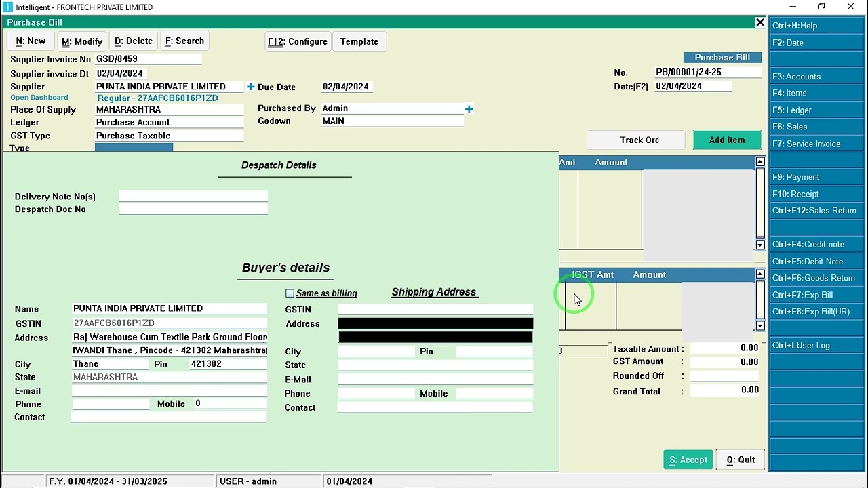868x488 pixels.
Task: Open Ctrl+F5: Debit Note menu item
Action: pyautogui.click(x=816, y=261)
